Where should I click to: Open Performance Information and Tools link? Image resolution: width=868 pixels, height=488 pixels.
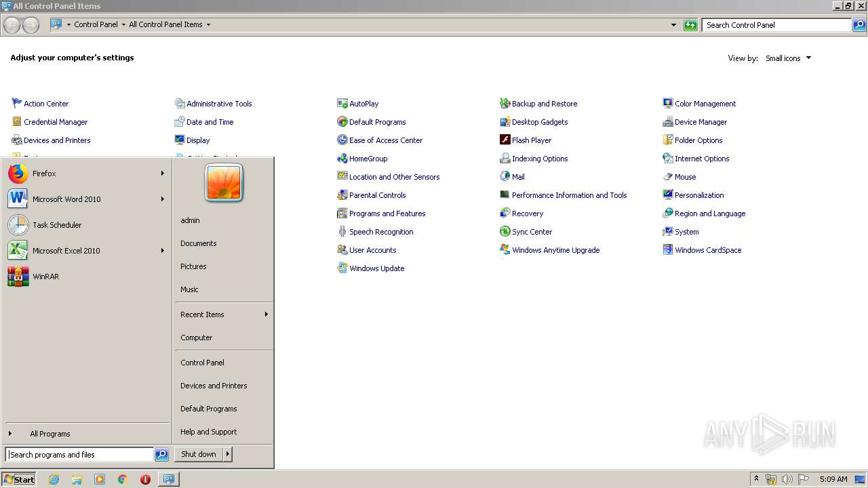tap(569, 195)
